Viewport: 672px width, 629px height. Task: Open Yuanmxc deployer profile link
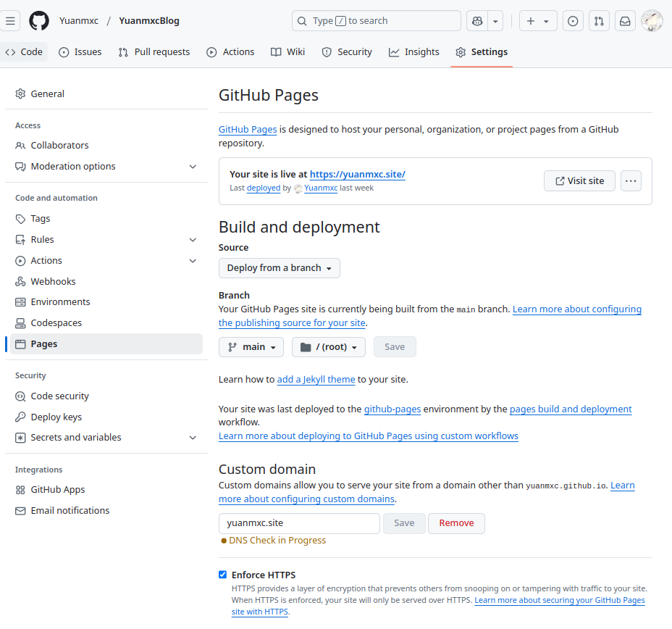click(321, 188)
